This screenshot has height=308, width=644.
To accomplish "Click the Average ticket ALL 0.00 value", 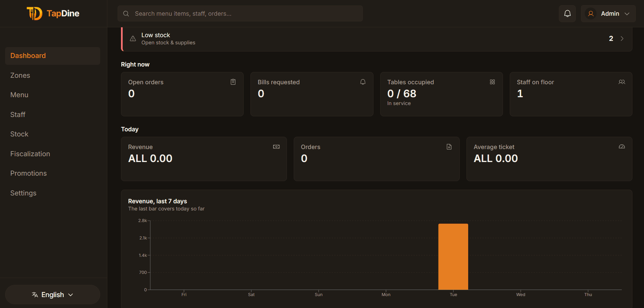I will pos(496,159).
